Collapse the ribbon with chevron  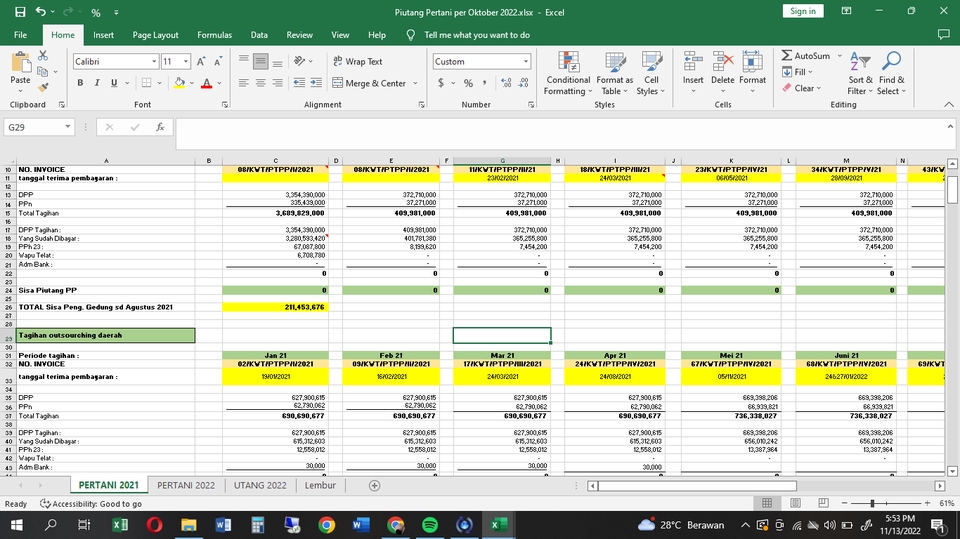(948, 104)
